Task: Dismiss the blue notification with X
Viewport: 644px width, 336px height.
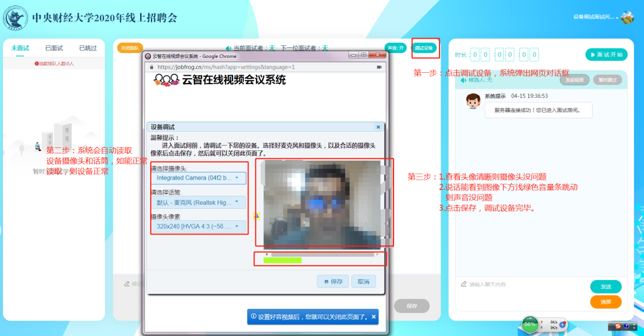Action: point(373,317)
